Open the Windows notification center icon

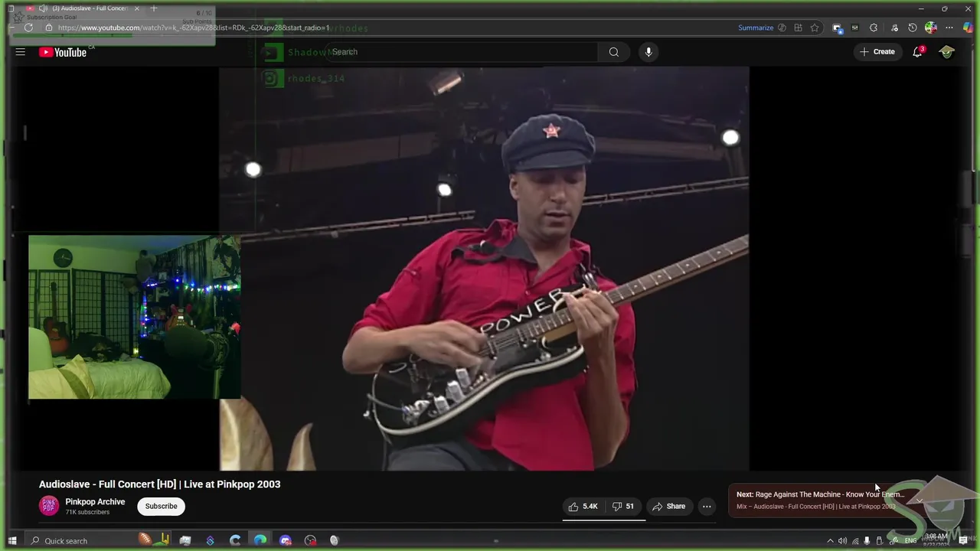click(x=963, y=540)
